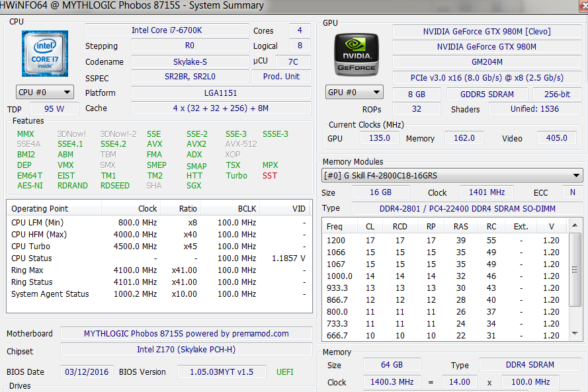
Task: Click the 1.1857 V CPU Status VID
Action: point(288,258)
